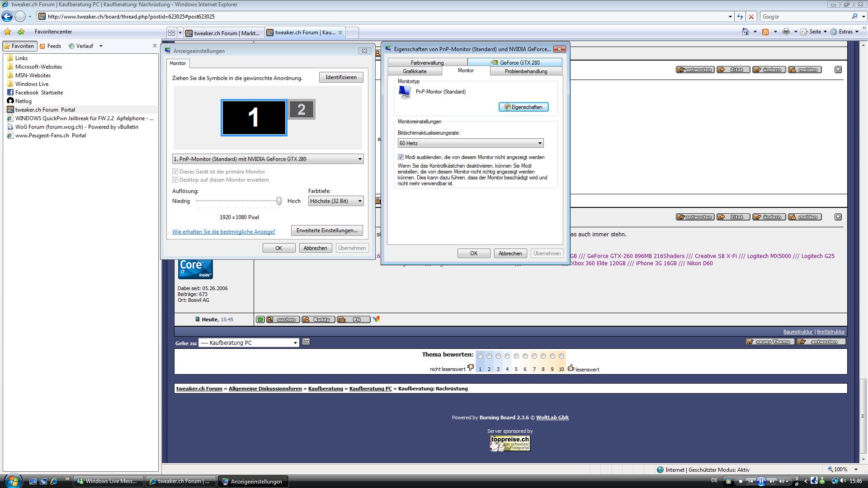Switch to the GeForce GTX 280 tab
Screen dimensions: 868x488
(x=515, y=63)
